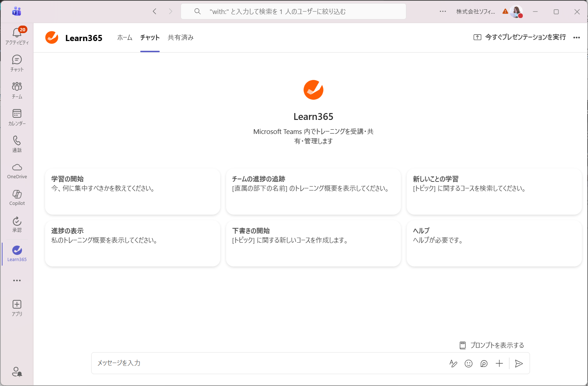The height and width of the screenshot is (386, 588).
Task: Click the 株式会社ソフィ... organization name
Action: pyautogui.click(x=476, y=12)
